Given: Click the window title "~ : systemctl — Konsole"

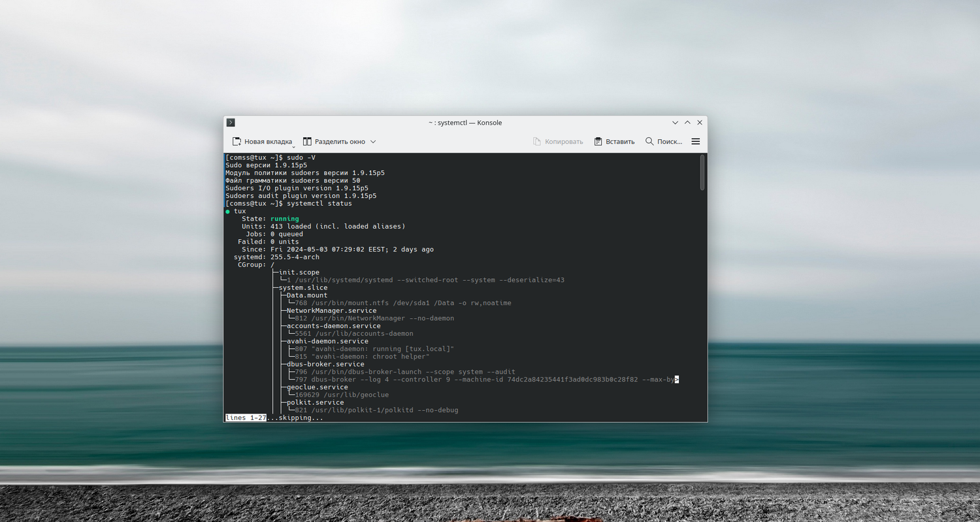Looking at the screenshot, I should pos(465,123).
